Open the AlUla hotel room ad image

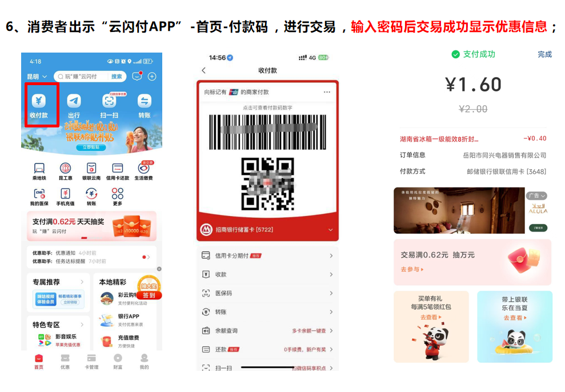coord(459,210)
